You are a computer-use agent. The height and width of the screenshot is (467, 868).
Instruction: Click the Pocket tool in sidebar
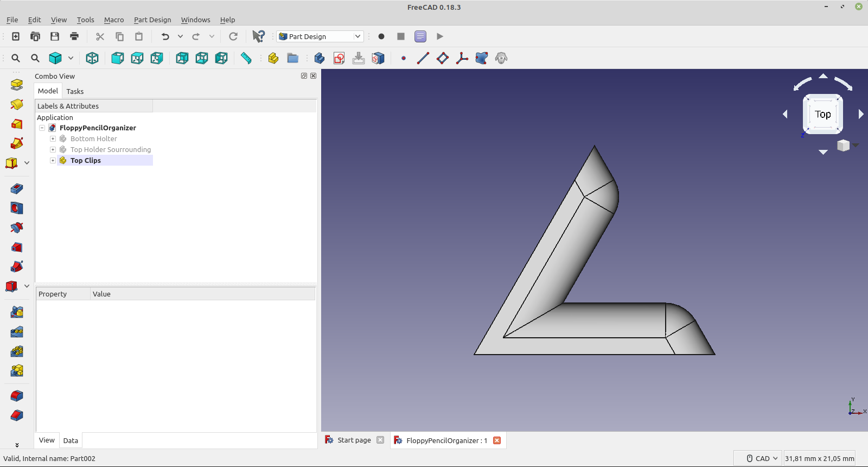[x=17, y=188]
